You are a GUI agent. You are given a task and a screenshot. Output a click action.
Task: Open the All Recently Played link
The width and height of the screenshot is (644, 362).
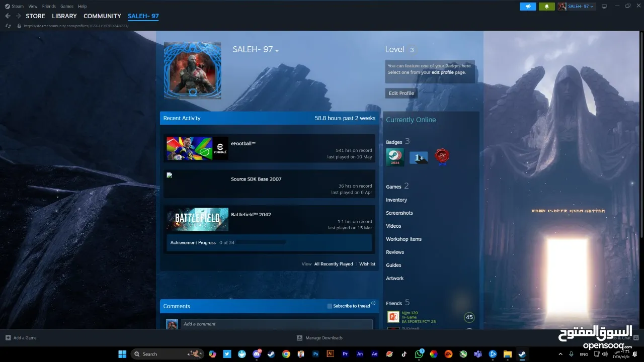[x=334, y=264]
